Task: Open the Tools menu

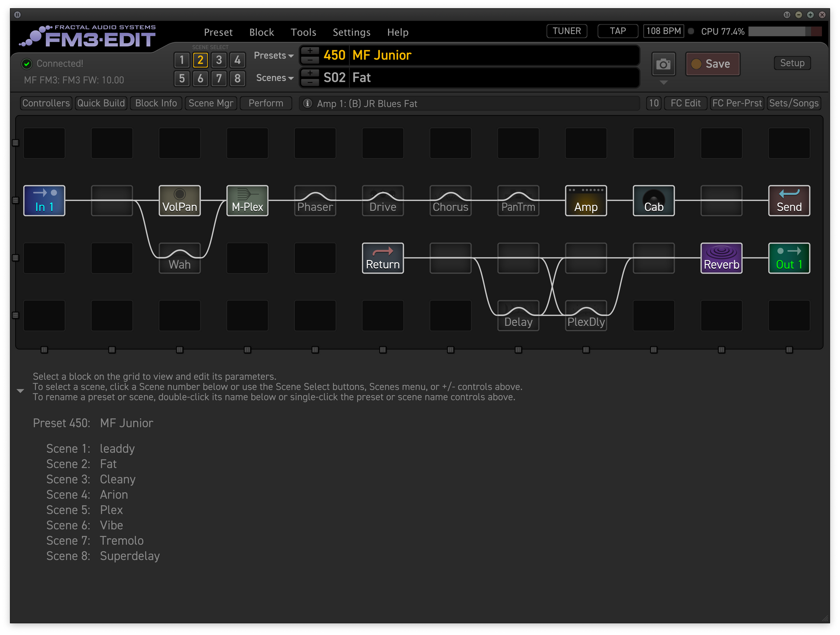Action: (303, 32)
